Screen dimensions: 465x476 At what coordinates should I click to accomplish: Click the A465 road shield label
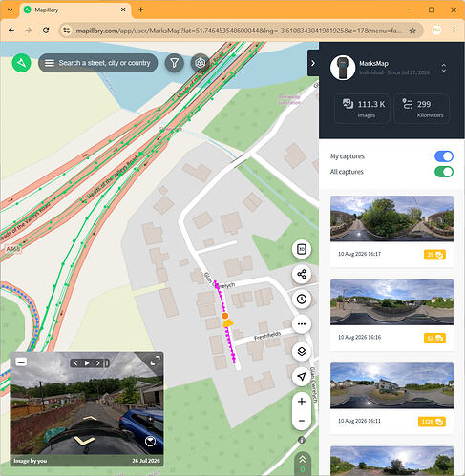(x=13, y=249)
